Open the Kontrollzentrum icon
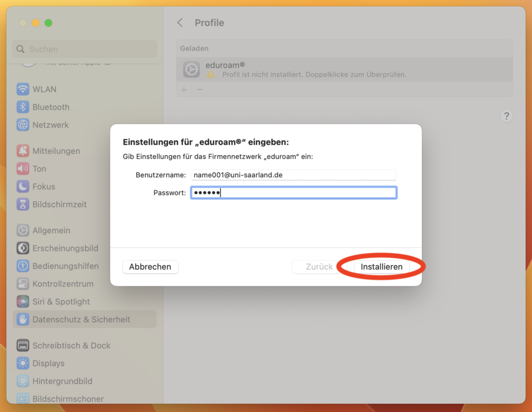Image resolution: width=532 pixels, height=412 pixels. pos(23,284)
